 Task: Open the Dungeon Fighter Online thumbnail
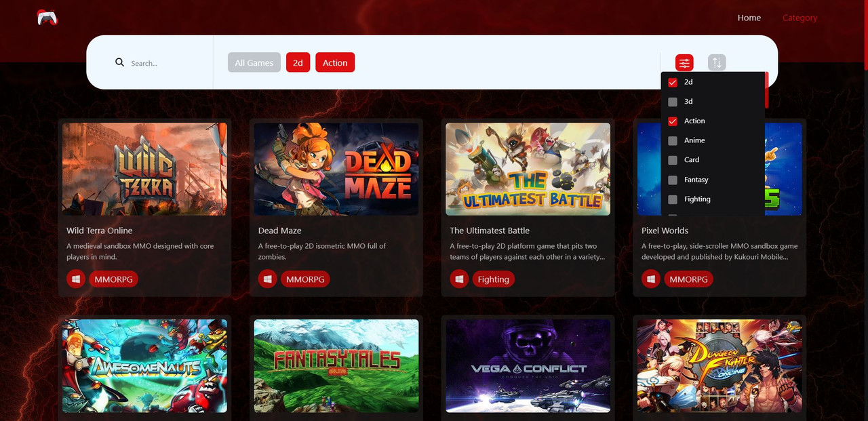pos(719,366)
